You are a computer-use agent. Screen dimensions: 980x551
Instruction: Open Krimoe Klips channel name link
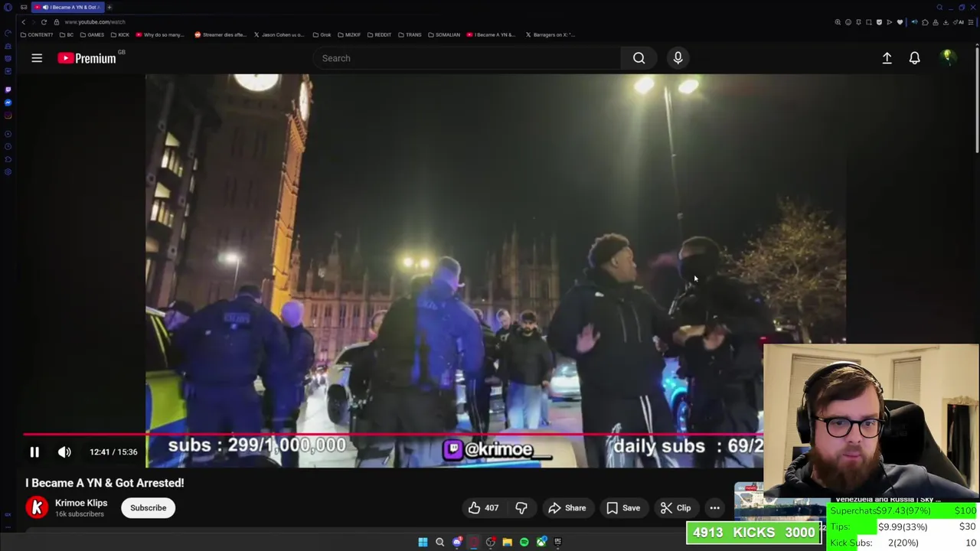pyautogui.click(x=81, y=503)
